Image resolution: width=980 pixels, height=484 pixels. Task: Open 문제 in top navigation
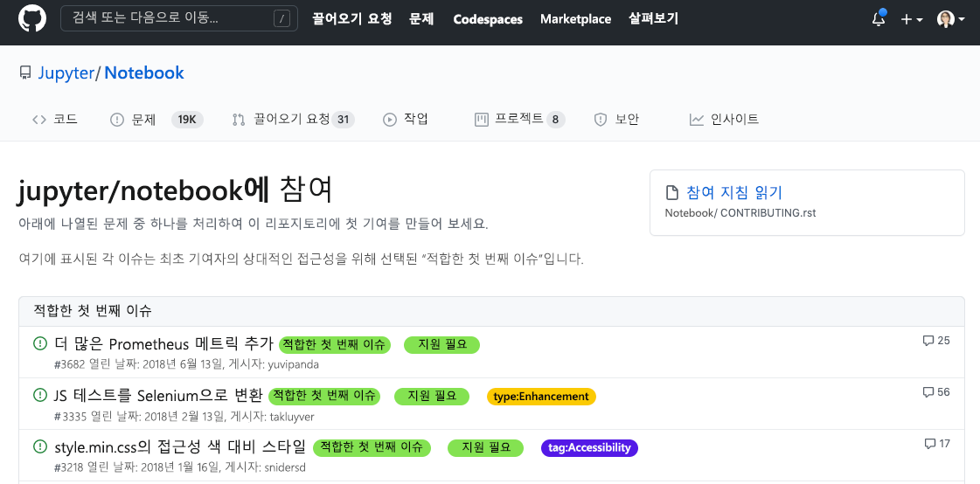coord(422,18)
